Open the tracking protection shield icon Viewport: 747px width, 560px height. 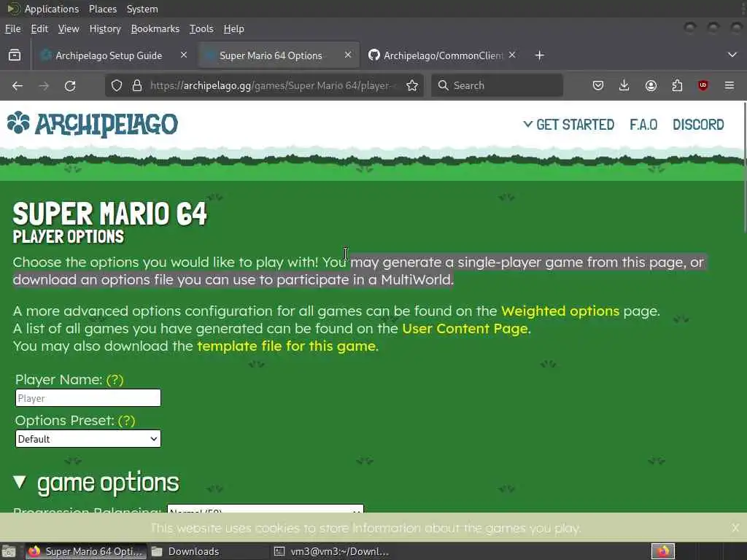tap(117, 86)
